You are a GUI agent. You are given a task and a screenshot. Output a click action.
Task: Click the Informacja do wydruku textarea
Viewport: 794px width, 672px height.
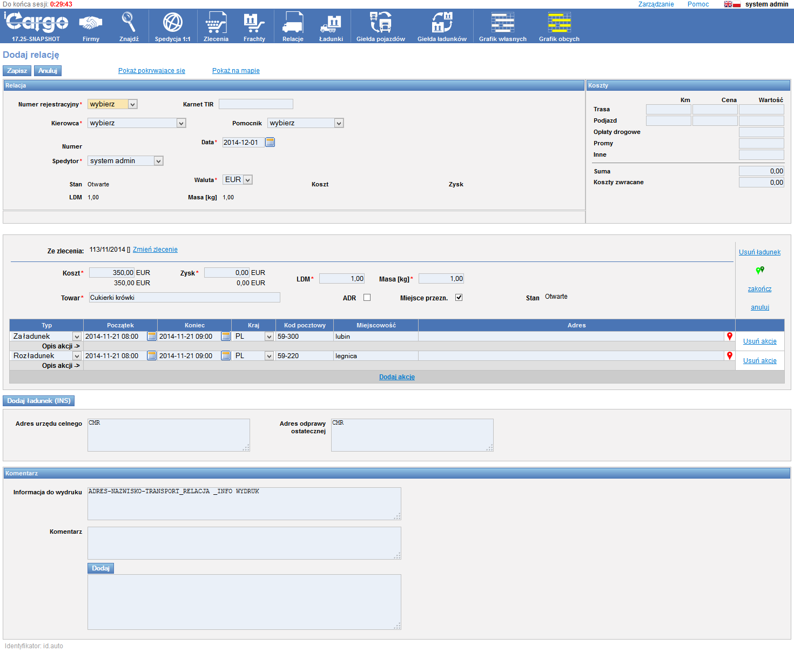coord(244,503)
